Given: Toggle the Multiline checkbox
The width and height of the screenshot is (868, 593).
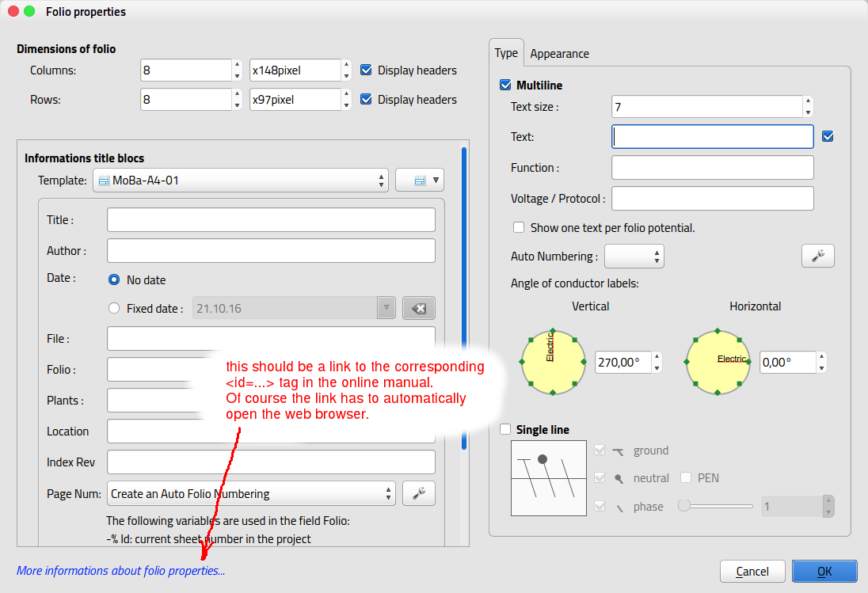Looking at the screenshot, I should click(x=505, y=85).
